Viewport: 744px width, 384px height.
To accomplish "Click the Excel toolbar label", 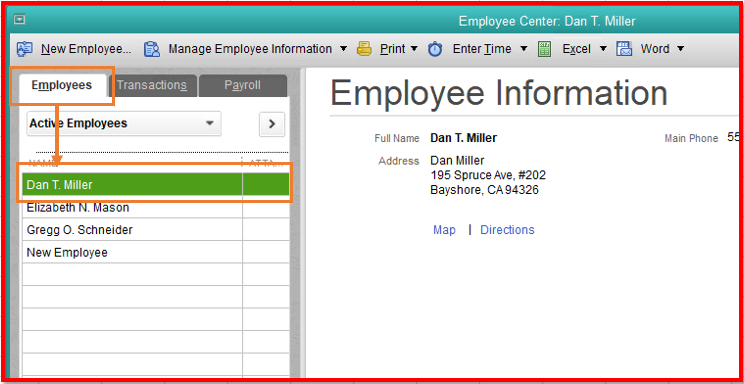I will point(577,49).
